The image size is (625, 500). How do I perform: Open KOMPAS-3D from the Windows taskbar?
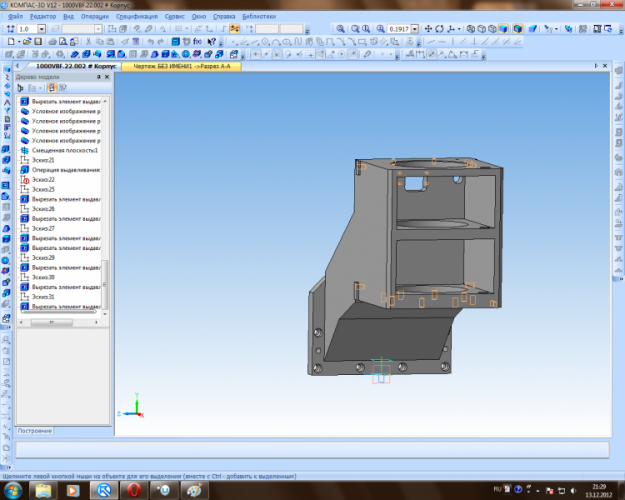103,491
